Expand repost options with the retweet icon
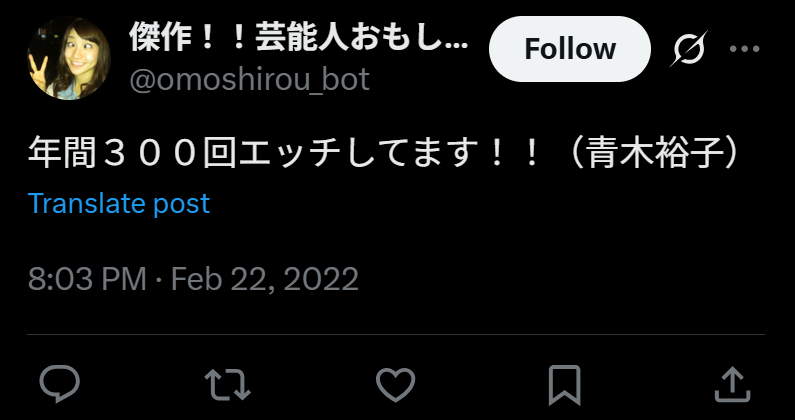 227,384
